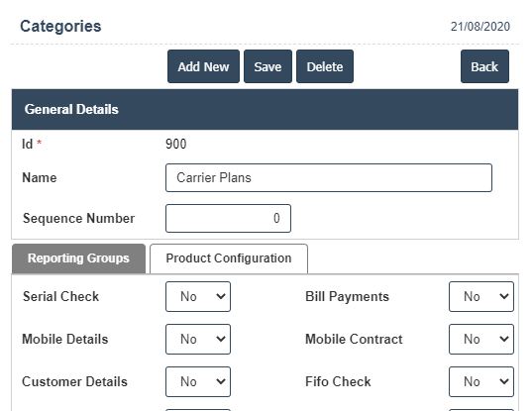Switch to the Reporting Groups tab
This screenshot has height=411, width=532.
click(78, 258)
